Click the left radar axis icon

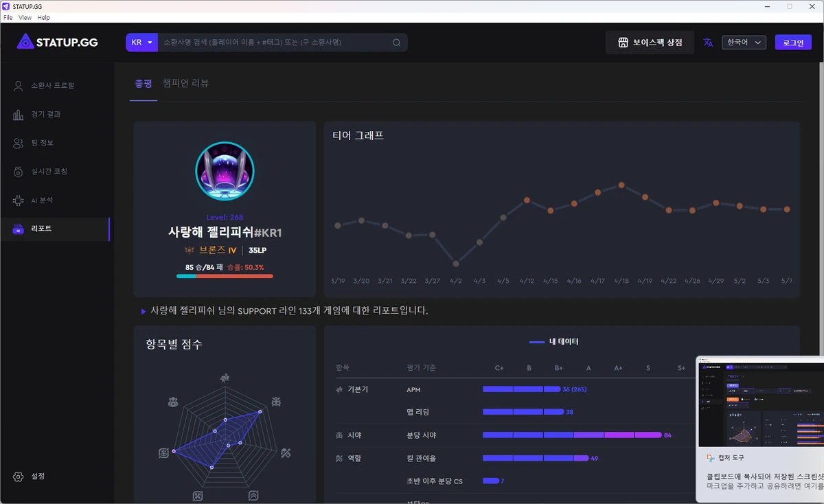pyautogui.click(x=163, y=453)
